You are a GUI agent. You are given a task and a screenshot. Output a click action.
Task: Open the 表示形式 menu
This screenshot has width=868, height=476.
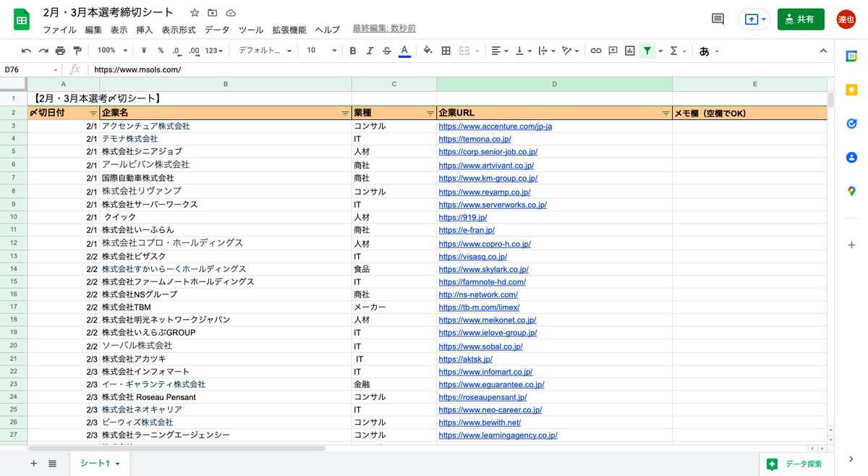click(179, 30)
